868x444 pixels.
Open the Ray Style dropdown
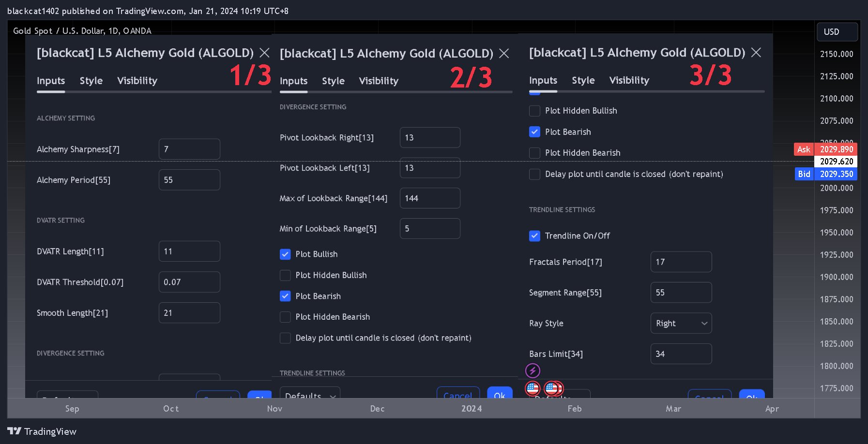point(681,323)
